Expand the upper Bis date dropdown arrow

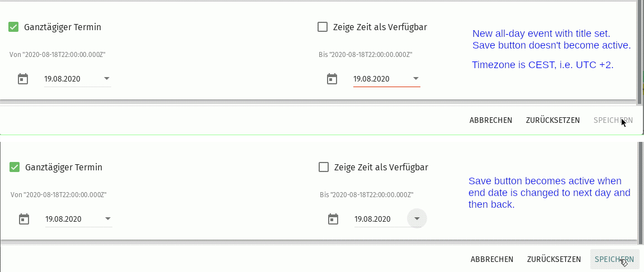(x=416, y=78)
